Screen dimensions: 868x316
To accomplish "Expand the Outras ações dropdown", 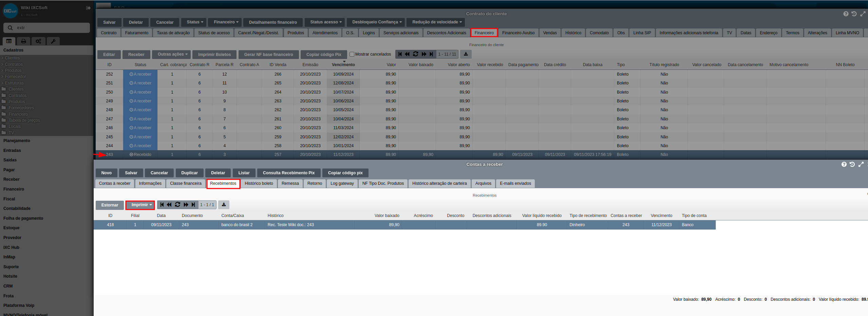I will click(x=172, y=54).
